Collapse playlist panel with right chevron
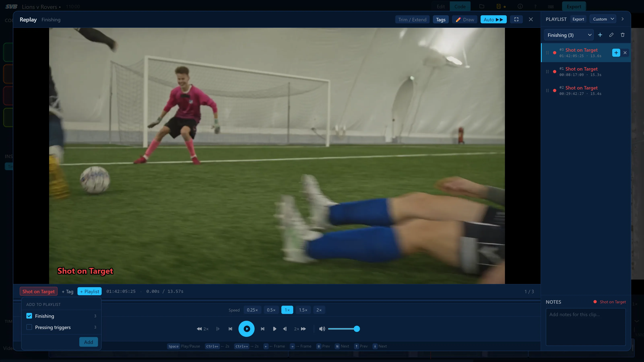The height and width of the screenshot is (362, 644). pyautogui.click(x=622, y=19)
